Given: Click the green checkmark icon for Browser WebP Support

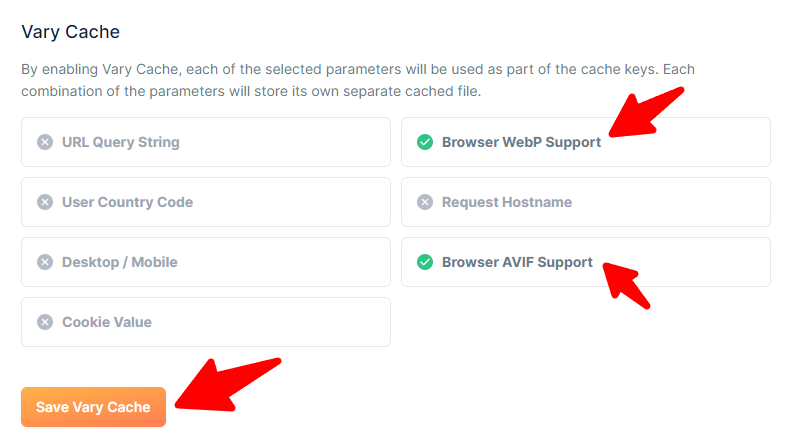Looking at the screenshot, I should (424, 142).
